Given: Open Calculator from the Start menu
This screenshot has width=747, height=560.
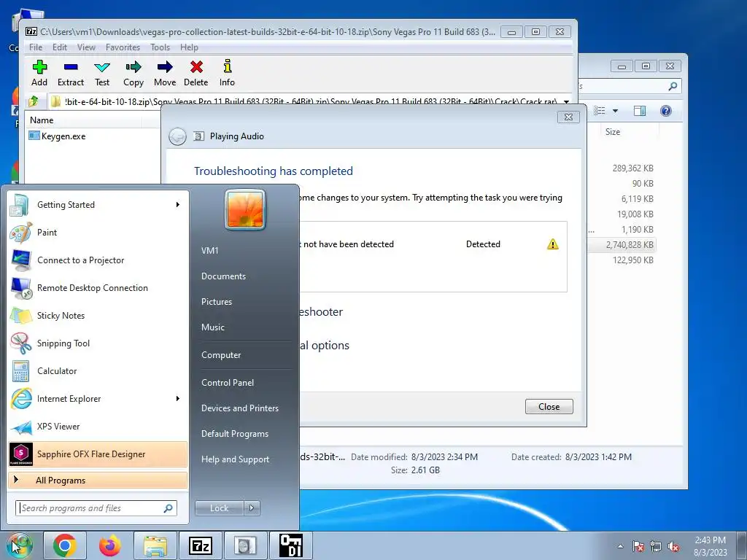Looking at the screenshot, I should [98, 371].
